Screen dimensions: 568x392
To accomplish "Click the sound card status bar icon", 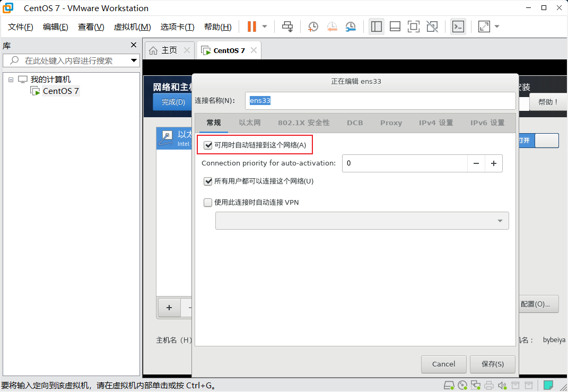I will pos(502,385).
